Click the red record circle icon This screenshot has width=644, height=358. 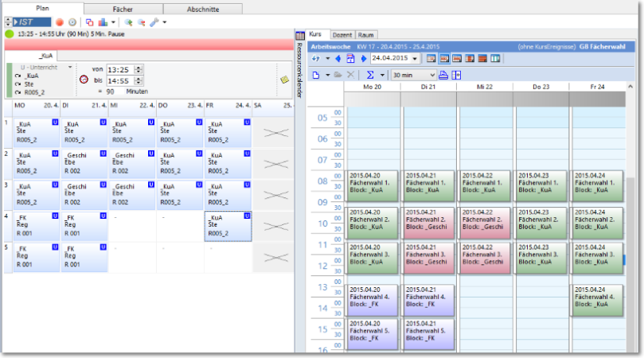(60, 22)
